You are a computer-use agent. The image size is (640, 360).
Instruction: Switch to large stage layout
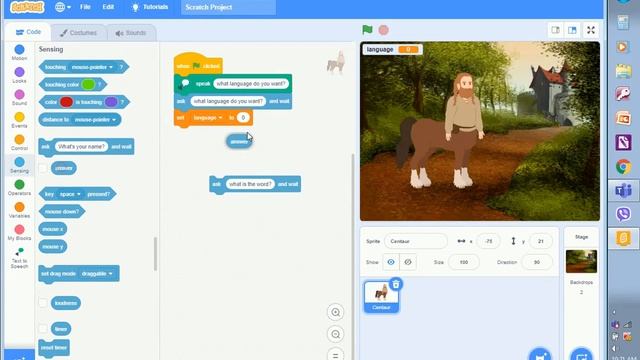click(x=572, y=30)
